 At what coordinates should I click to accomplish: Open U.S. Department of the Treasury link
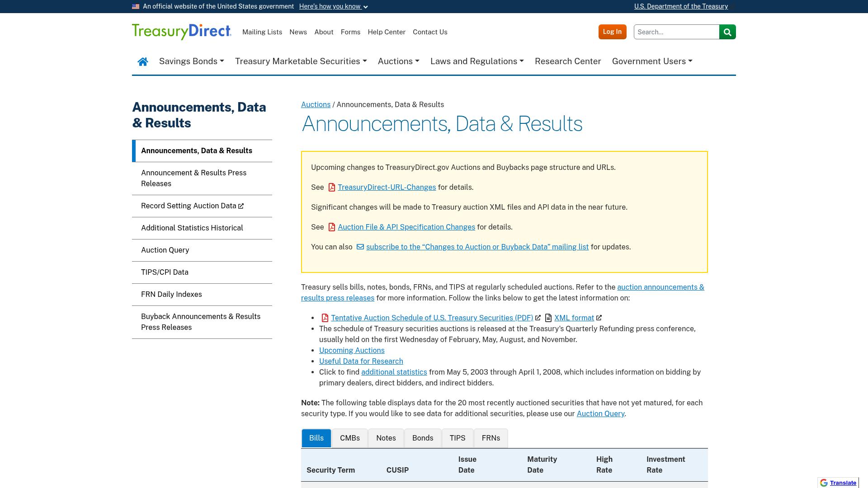point(681,6)
